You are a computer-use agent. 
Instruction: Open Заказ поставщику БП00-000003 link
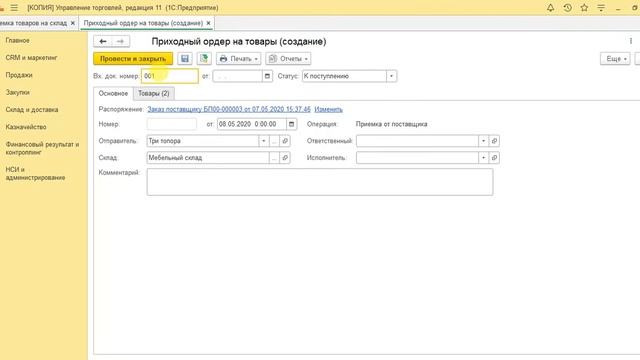click(229, 109)
